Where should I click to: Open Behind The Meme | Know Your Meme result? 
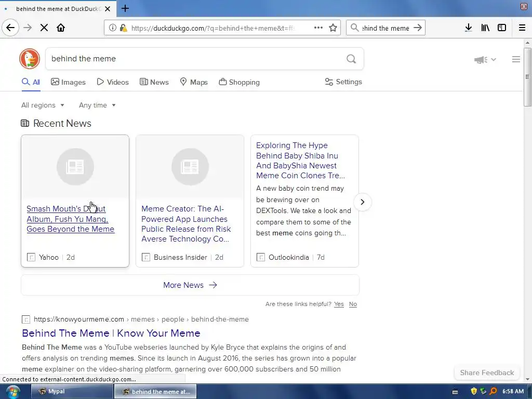coord(111,333)
